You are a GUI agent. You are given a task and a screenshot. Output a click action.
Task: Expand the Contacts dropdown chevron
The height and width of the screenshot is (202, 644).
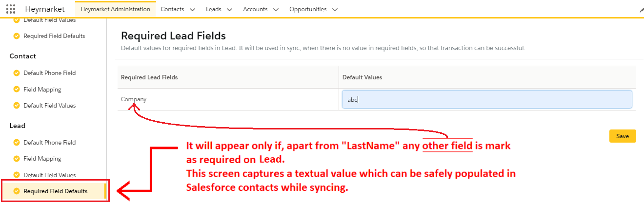point(192,9)
